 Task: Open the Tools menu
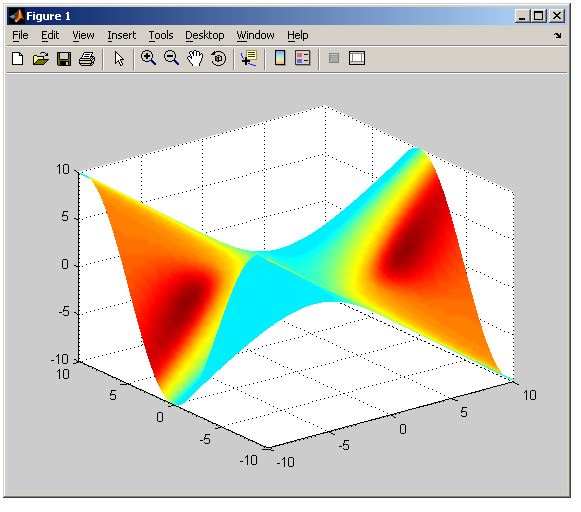click(161, 35)
